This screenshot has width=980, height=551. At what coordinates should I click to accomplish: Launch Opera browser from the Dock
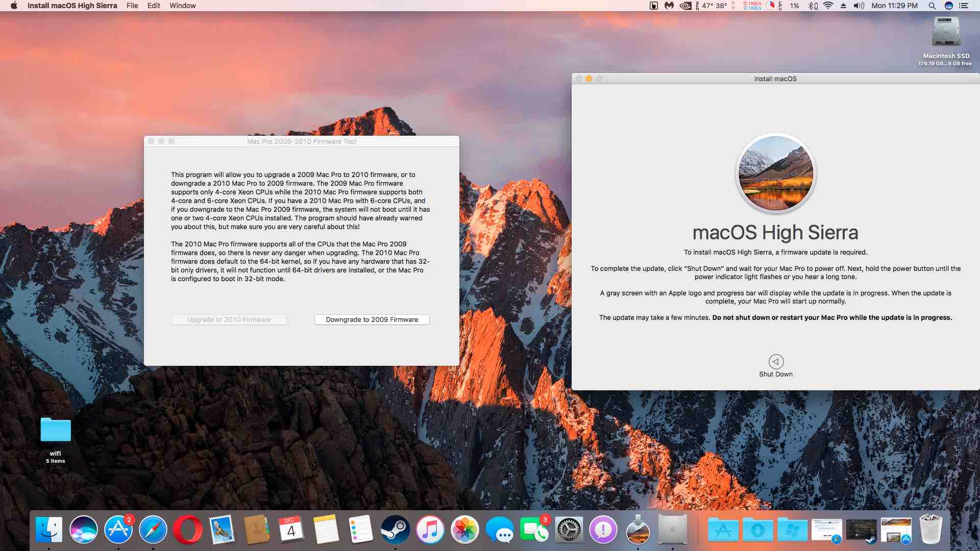(x=188, y=530)
